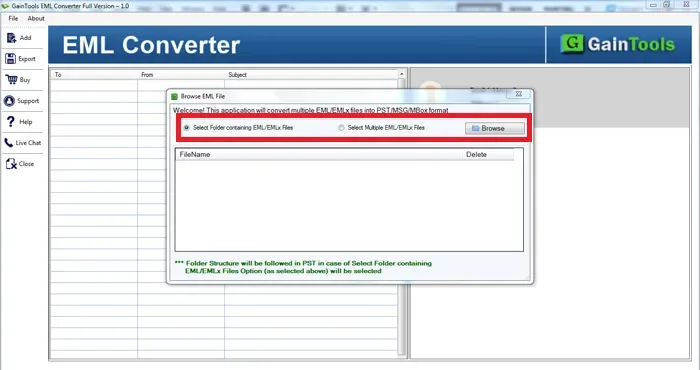
Task: Close the Browse EML File dialog
Action: pos(518,94)
